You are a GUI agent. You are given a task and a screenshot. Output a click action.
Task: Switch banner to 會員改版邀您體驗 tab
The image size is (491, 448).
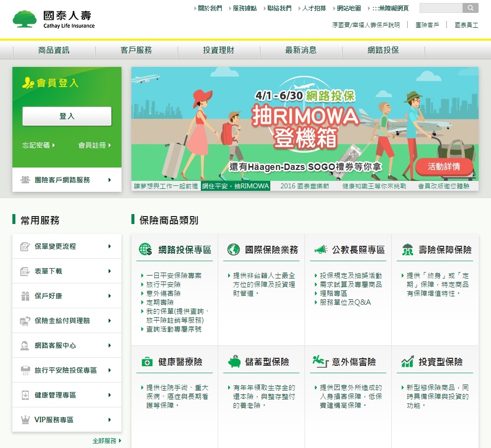click(444, 186)
